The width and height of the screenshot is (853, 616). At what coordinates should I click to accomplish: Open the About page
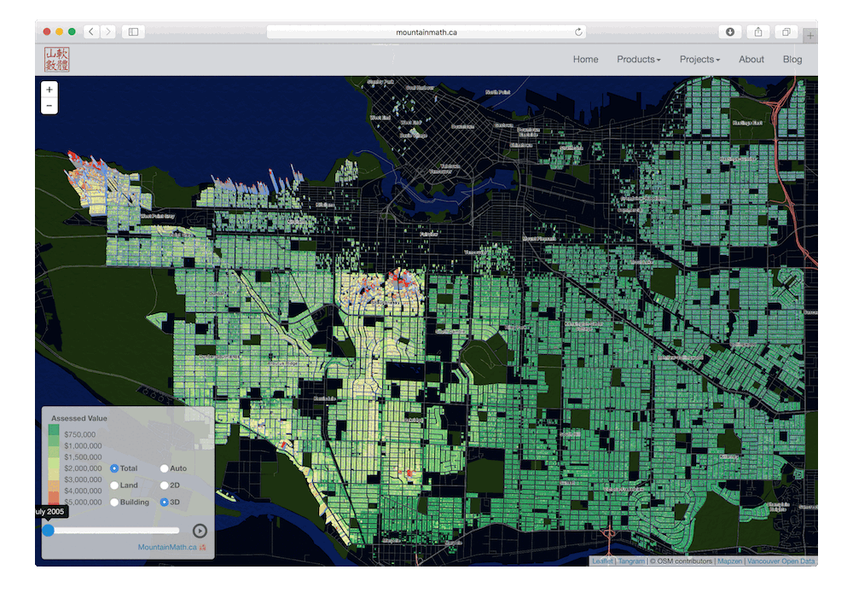[751, 60]
